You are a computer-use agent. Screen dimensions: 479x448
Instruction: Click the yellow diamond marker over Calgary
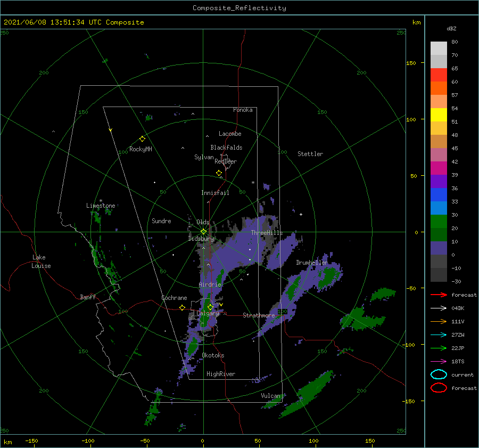pyautogui.click(x=210, y=307)
